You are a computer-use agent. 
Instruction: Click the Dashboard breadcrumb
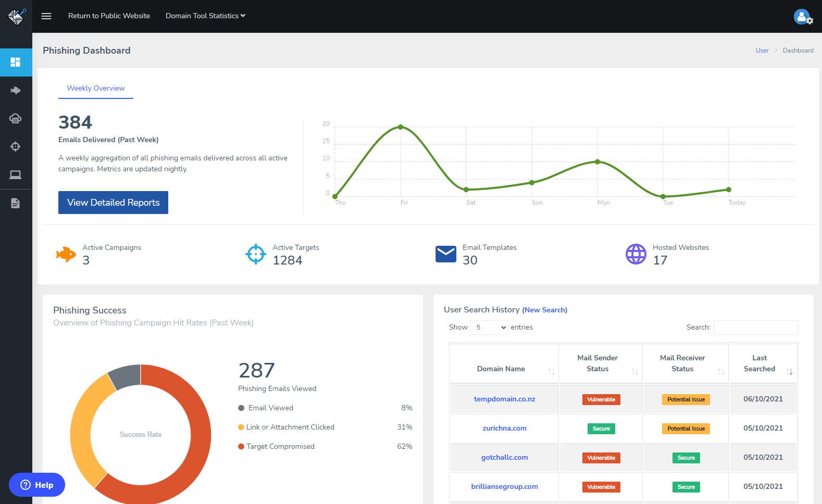click(798, 51)
